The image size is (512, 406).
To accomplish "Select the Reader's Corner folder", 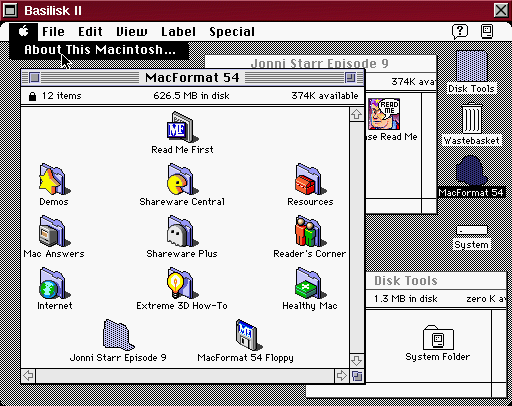I will point(310,231).
